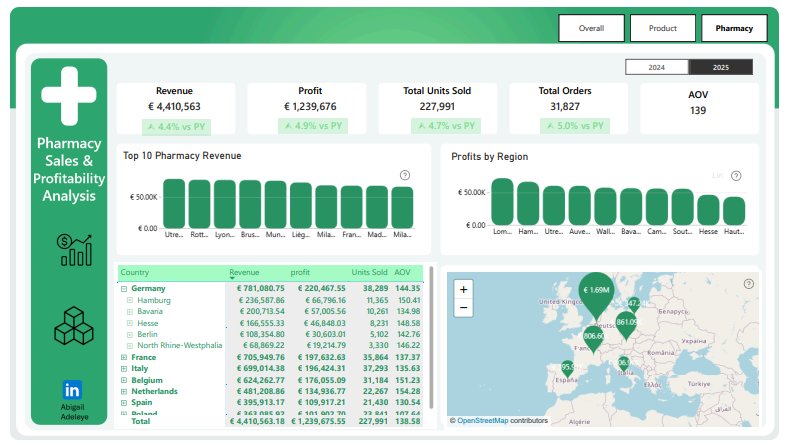
Task: Click the Total revenue € 4,410,563.18 cell
Action: pyautogui.click(x=257, y=421)
